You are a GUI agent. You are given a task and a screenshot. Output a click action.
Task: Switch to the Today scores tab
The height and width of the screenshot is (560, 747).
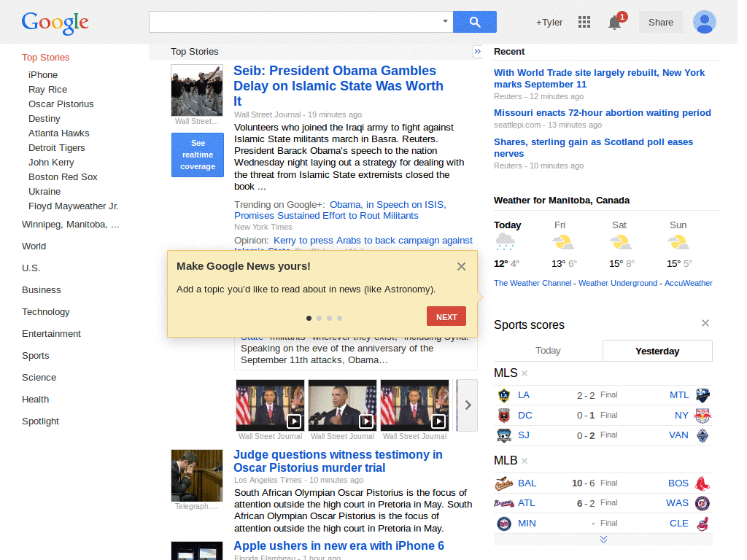(x=547, y=351)
